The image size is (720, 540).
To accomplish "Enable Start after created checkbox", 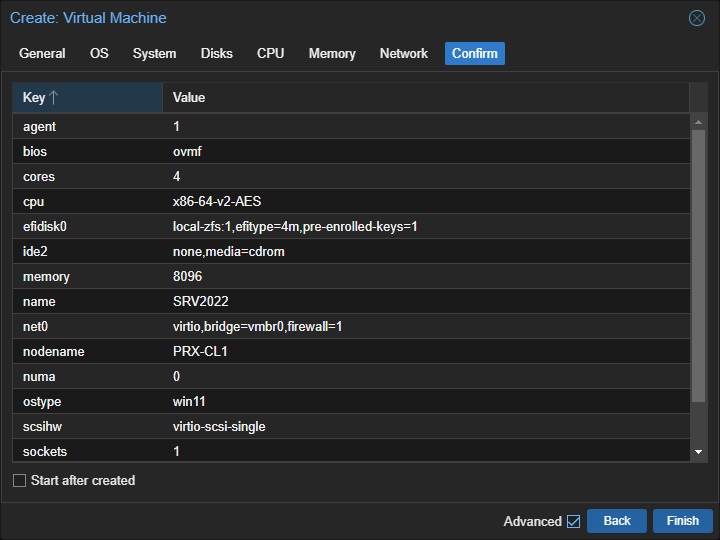I will [19, 480].
